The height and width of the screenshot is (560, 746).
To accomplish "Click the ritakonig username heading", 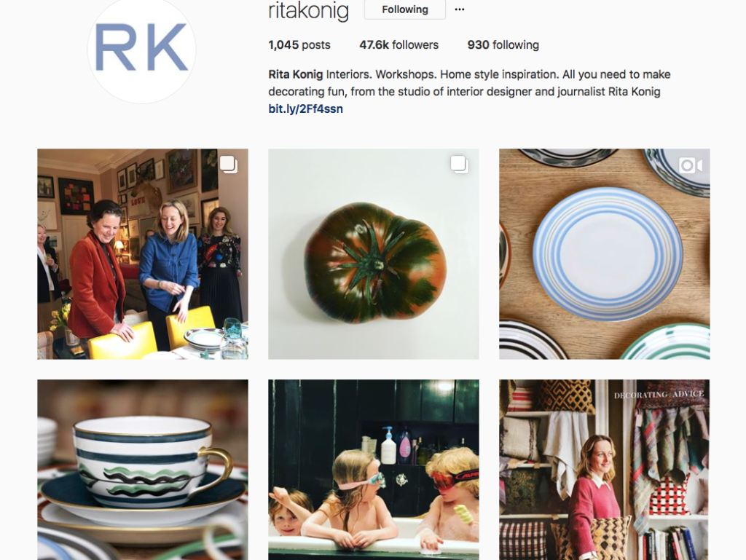I will pyautogui.click(x=308, y=10).
